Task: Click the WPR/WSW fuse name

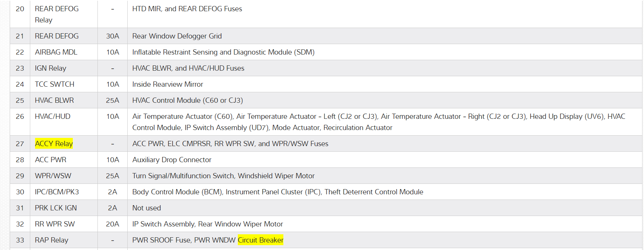Action: [53, 176]
